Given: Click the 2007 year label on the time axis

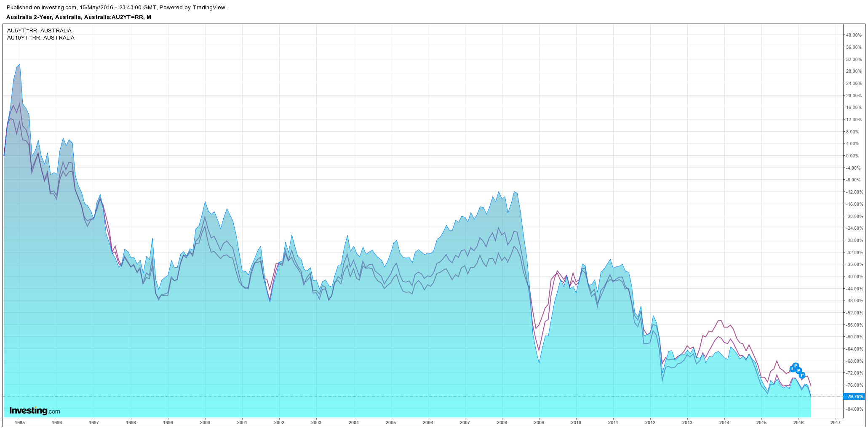Looking at the screenshot, I should [x=465, y=423].
